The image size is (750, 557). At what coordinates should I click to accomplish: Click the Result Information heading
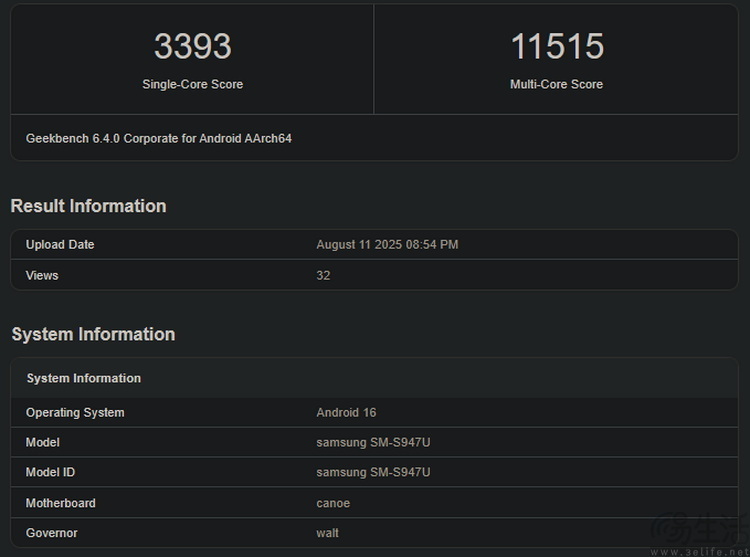coord(88,206)
